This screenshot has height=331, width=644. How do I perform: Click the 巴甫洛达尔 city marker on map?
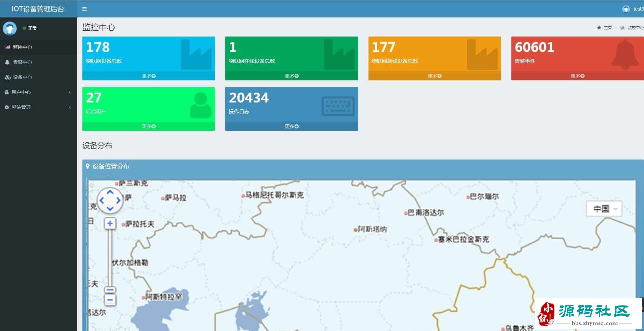(406, 213)
